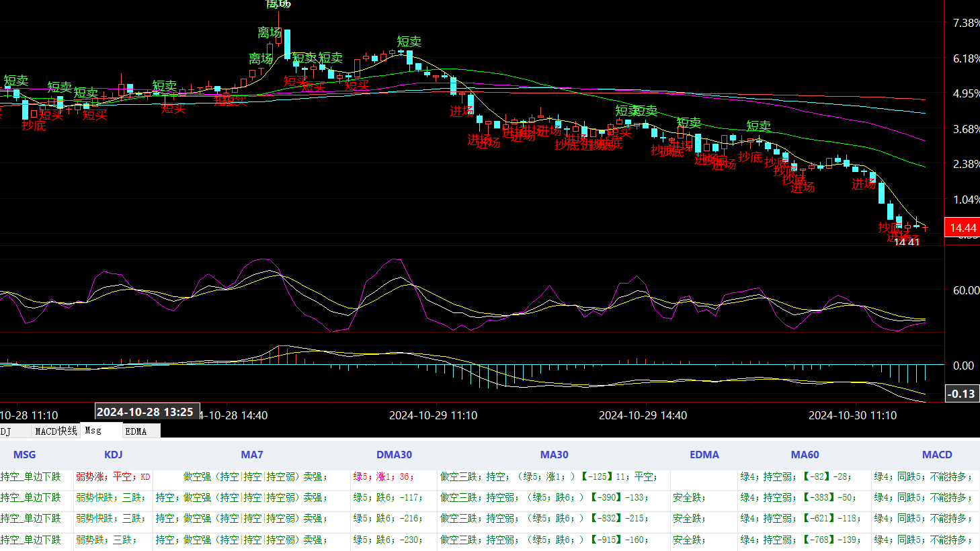Image resolution: width=980 pixels, height=551 pixels.
Task: Click the MSG column header
Action: click(x=25, y=455)
